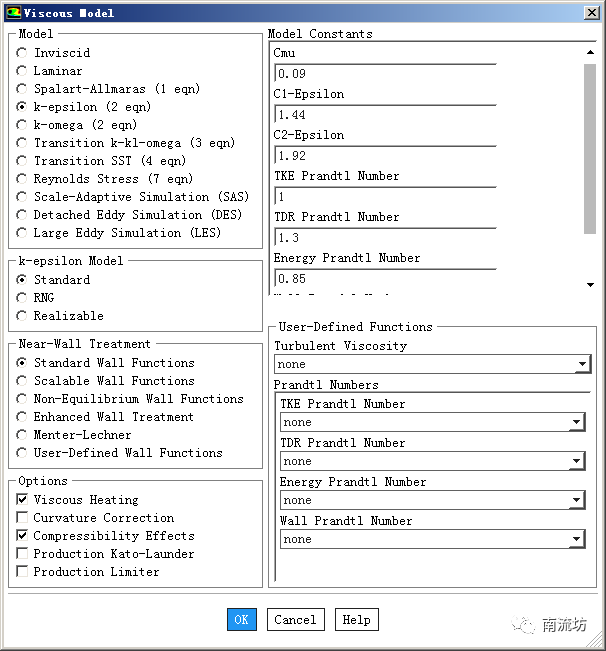Click the Cancel button
606x651 pixels.
pos(296,619)
